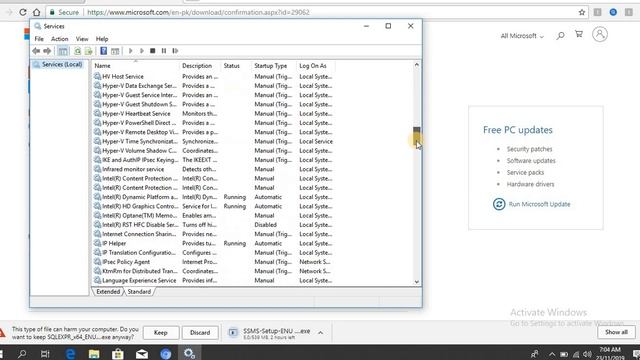Open File Explorer from taskbar

94,353
